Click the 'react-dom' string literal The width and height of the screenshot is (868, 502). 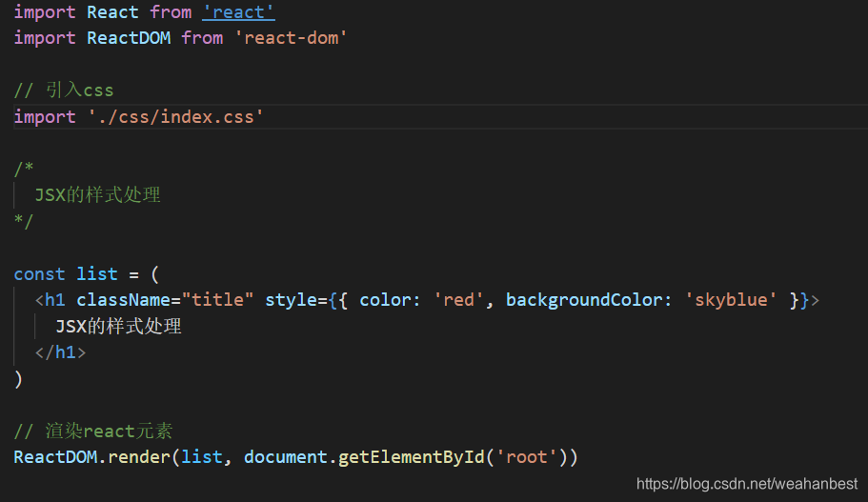(292, 38)
